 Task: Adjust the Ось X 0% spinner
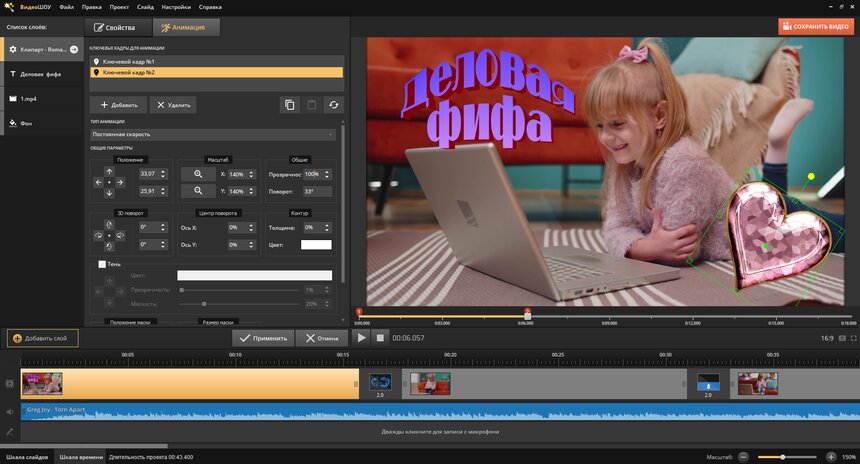pyautogui.click(x=242, y=228)
